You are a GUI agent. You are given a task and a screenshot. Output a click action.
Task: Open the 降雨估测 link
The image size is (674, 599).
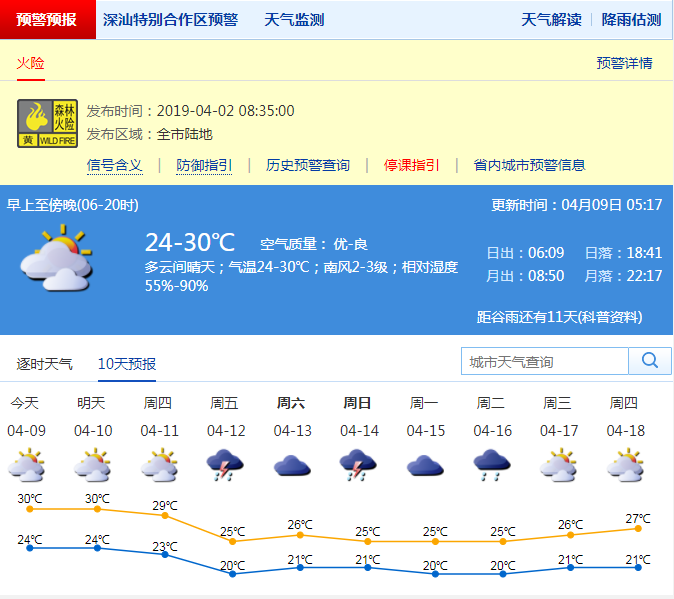click(x=631, y=20)
